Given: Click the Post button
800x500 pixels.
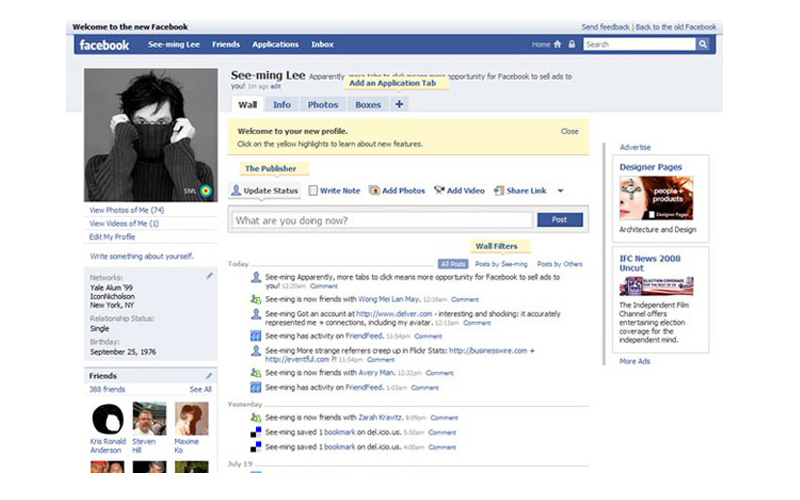Looking at the screenshot, I should (x=560, y=219).
